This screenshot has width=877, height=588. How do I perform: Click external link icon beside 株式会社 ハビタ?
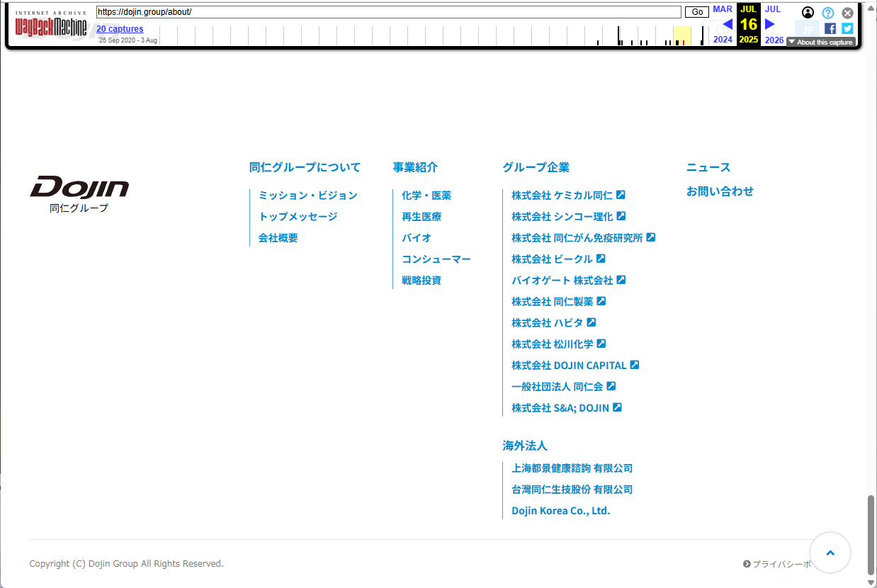click(592, 322)
